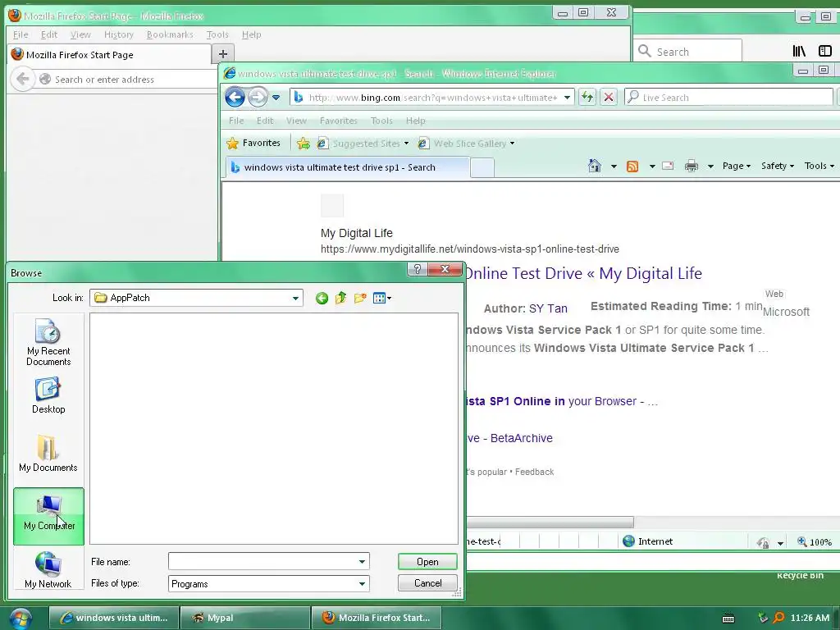
Task: Click 'Online Test Drive « My Digital Life' link
Action: [583, 273]
